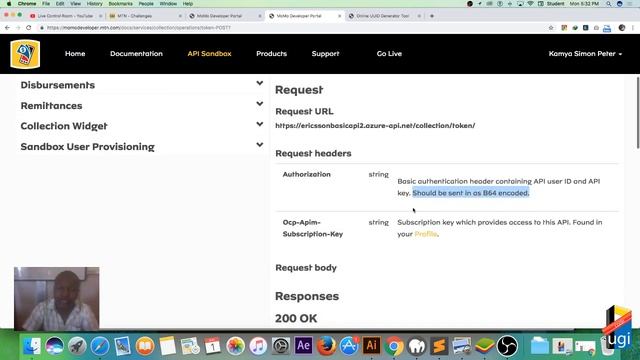Screen dimensions: 640x360
Task: Open Photos app in the dock
Action: coord(236,346)
